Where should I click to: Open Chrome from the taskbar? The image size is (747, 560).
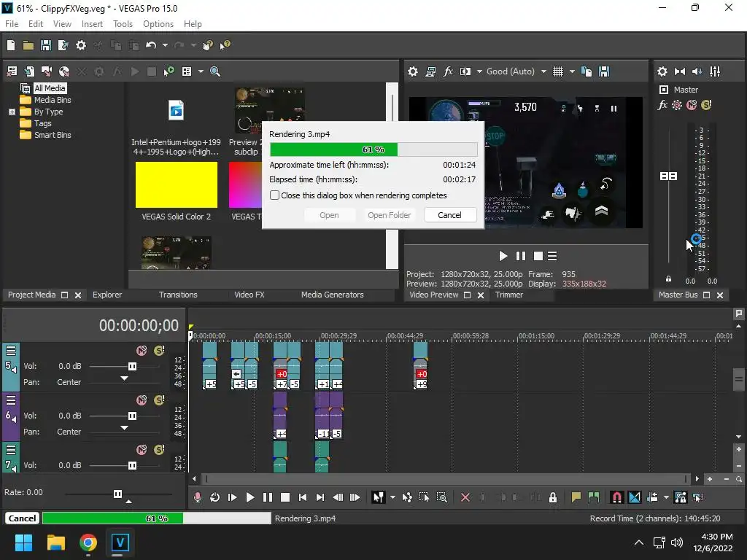88,542
